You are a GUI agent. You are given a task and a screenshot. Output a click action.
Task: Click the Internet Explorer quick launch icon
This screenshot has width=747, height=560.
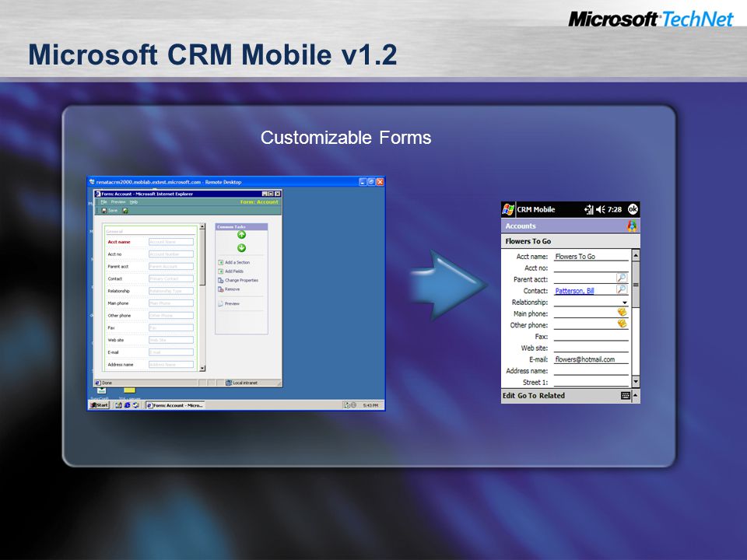point(127,405)
